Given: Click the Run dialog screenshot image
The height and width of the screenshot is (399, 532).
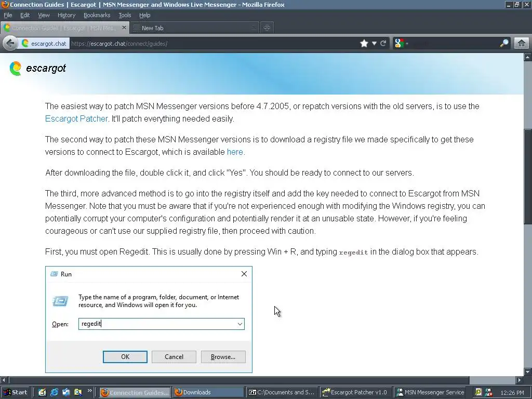Looking at the screenshot, I should coord(149,320).
